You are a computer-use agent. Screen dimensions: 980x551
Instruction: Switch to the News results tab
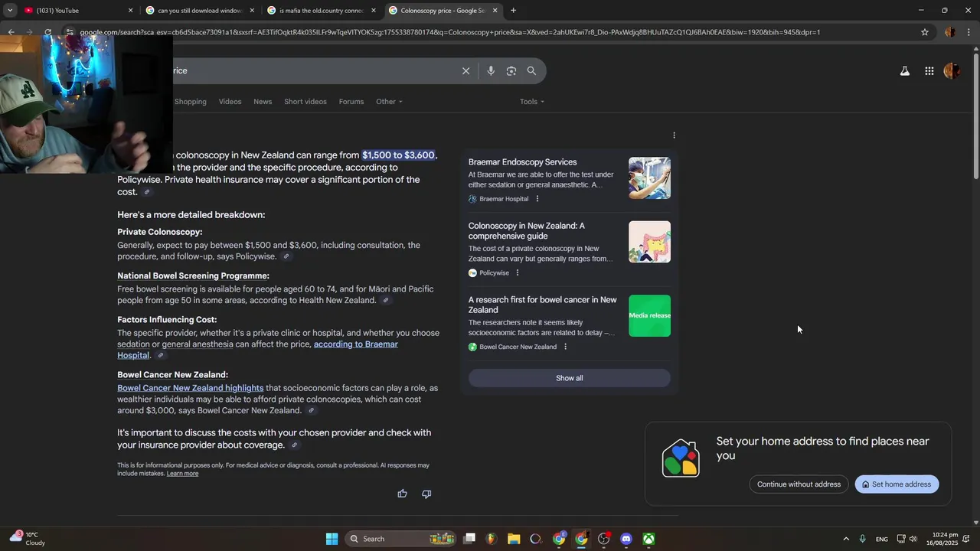point(263,102)
